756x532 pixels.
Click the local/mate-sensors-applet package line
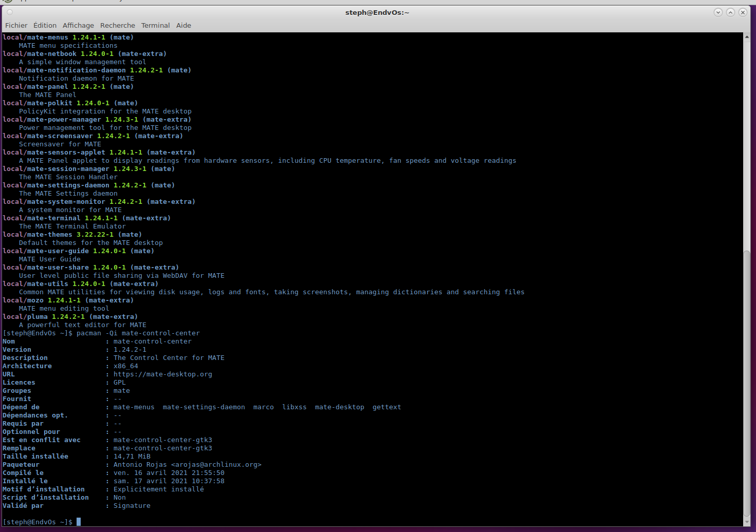(x=99, y=153)
